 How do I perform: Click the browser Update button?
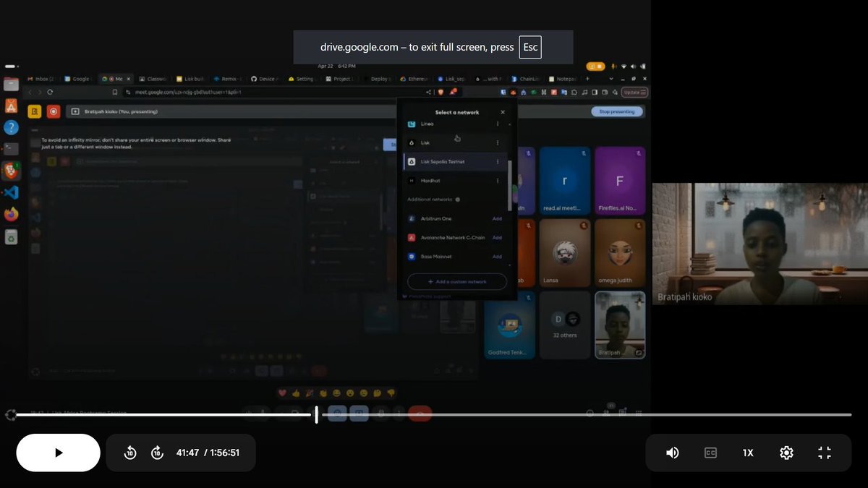634,93
